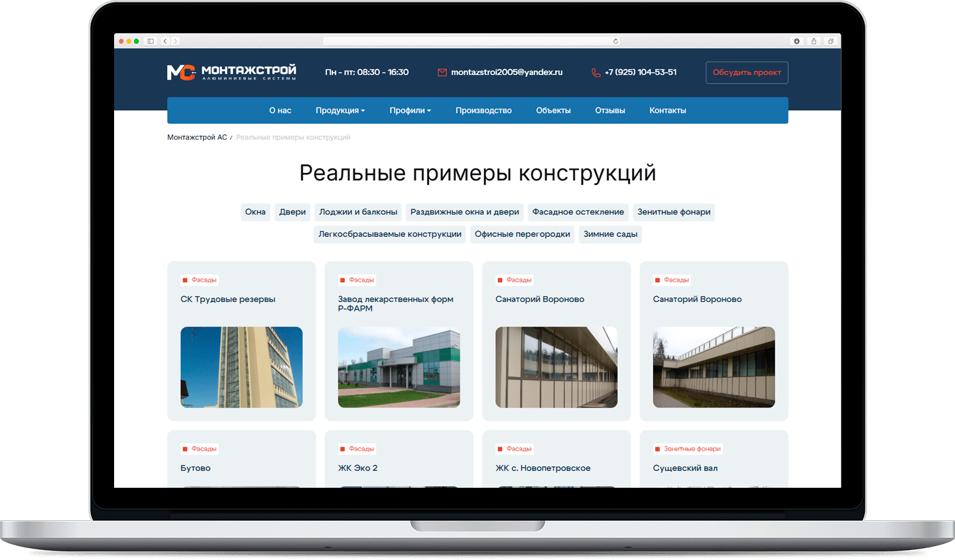
Task: Click Фасады tag on СК Трудовые резервы card
Action: [200, 280]
